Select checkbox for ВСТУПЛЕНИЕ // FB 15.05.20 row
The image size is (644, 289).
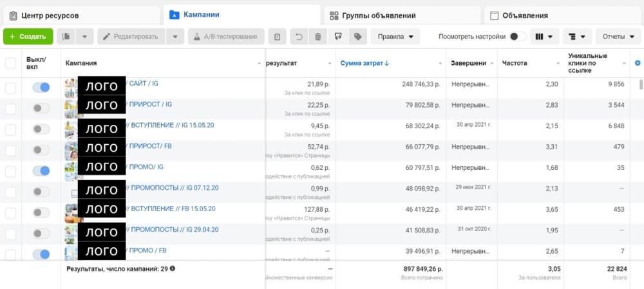(10, 213)
